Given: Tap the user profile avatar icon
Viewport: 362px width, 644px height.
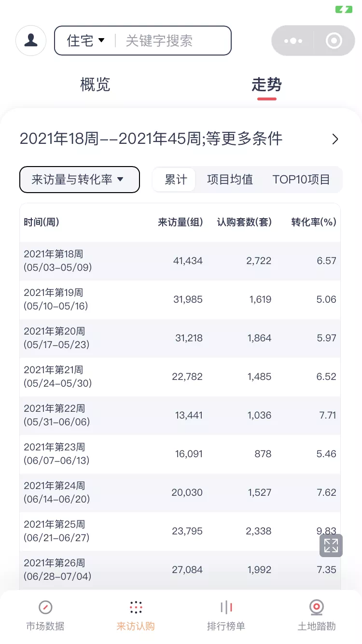Looking at the screenshot, I should (x=31, y=41).
